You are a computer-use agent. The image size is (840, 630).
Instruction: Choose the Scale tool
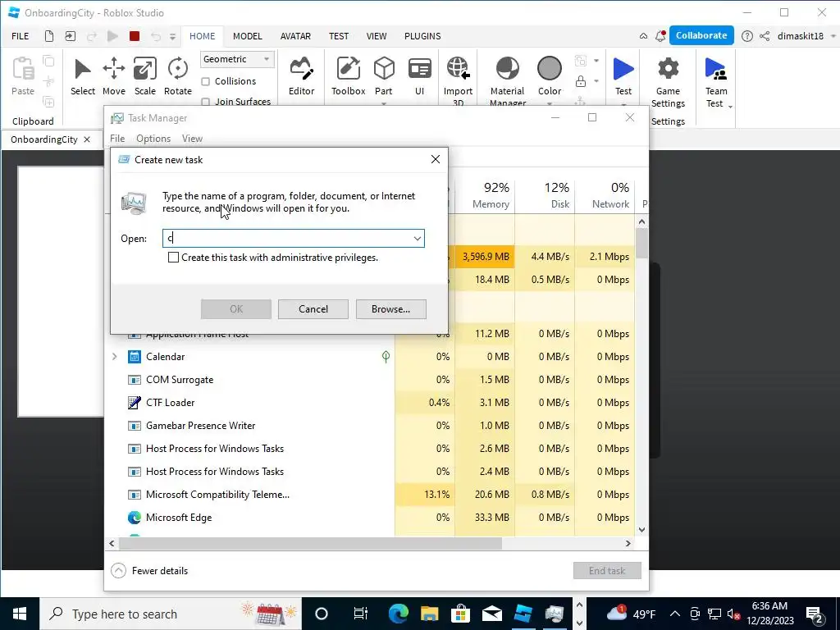(x=144, y=76)
